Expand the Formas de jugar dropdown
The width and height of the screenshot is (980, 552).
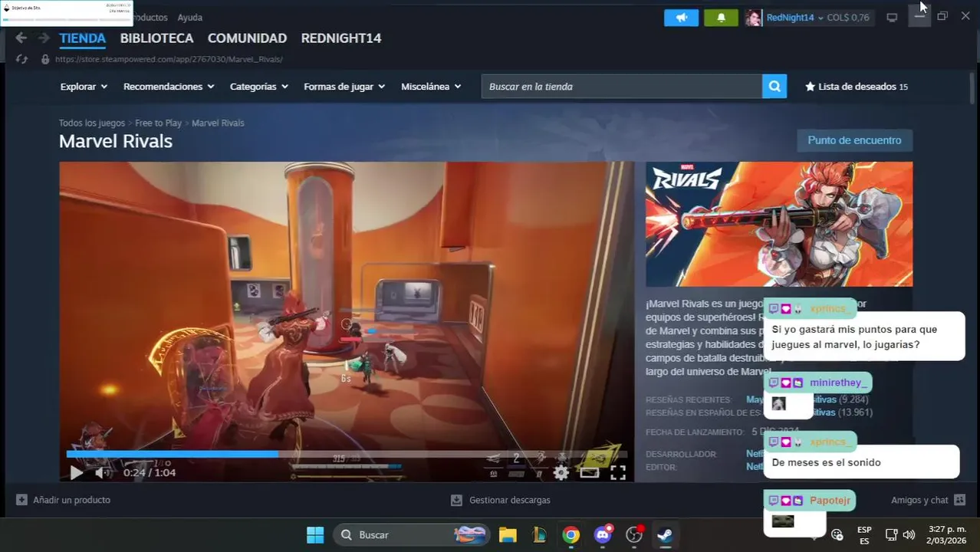tap(344, 87)
